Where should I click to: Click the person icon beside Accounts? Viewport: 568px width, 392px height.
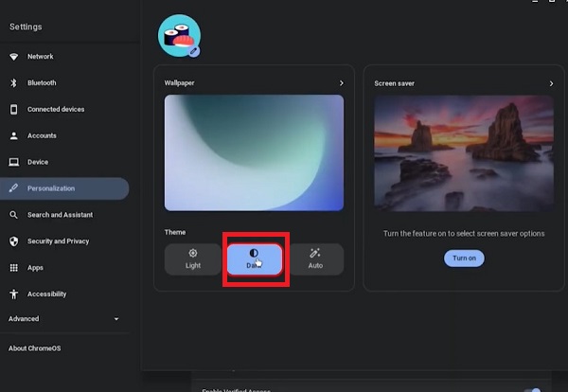[x=14, y=135]
